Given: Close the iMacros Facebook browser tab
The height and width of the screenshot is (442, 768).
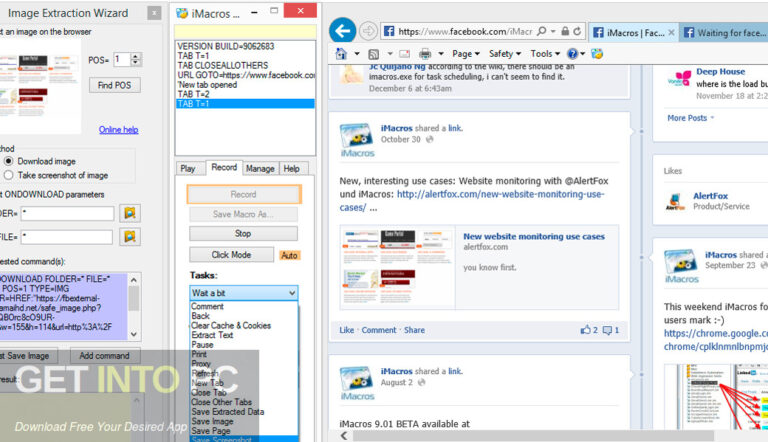Looking at the screenshot, I should [671, 32].
